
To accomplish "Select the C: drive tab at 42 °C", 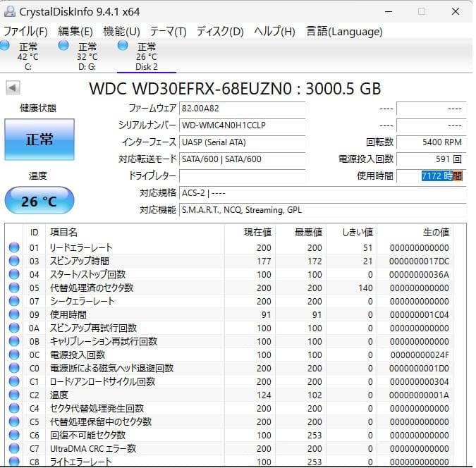I will coord(28,57).
